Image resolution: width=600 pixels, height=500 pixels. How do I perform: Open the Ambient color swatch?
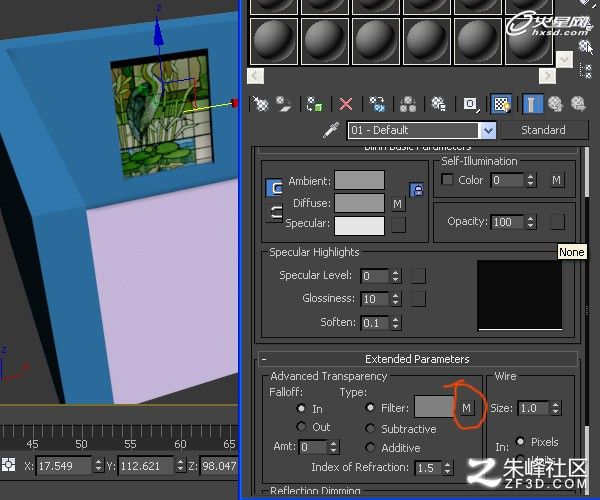[359, 180]
